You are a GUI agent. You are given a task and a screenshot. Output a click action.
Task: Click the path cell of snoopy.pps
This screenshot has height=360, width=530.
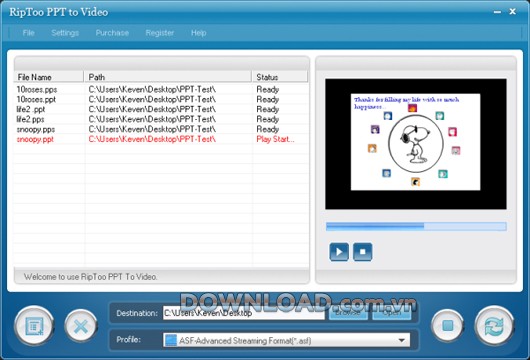pos(152,129)
